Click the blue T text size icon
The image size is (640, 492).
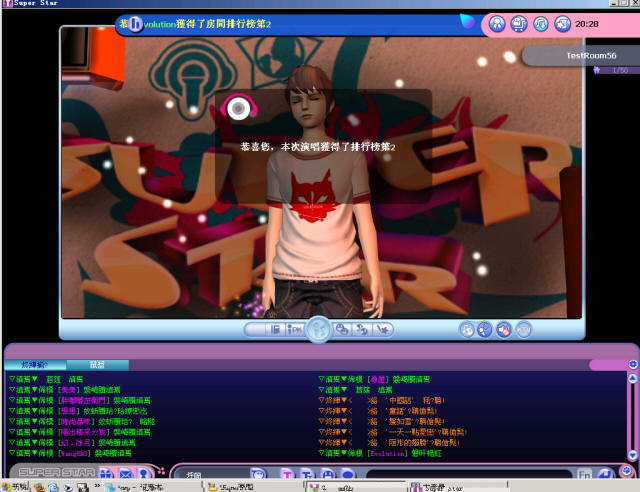point(307,474)
